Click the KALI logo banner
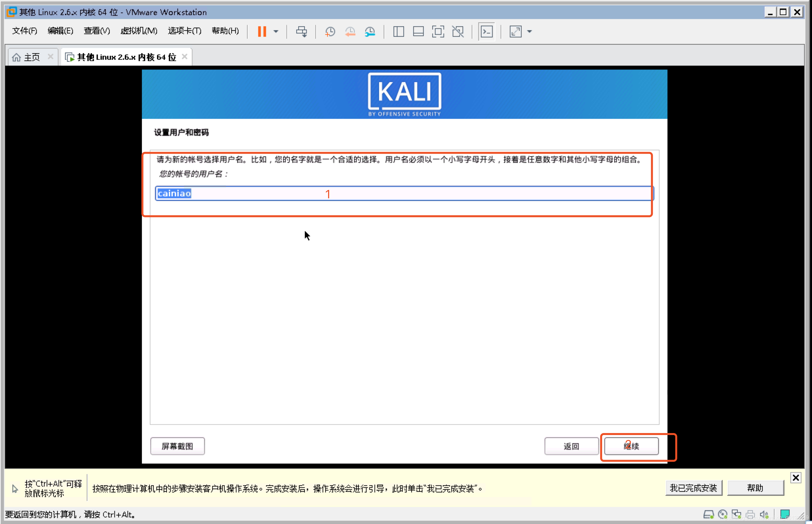The height and width of the screenshot is (524, 812). point(404,94)
